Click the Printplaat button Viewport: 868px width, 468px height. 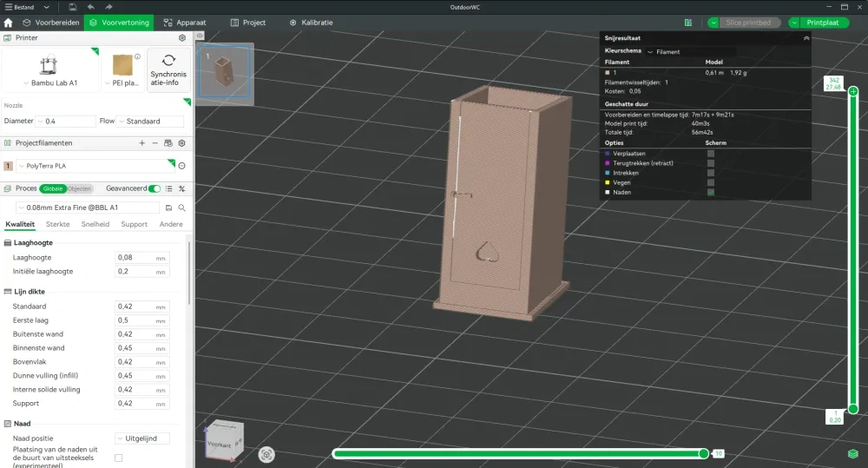click(820, 23)
